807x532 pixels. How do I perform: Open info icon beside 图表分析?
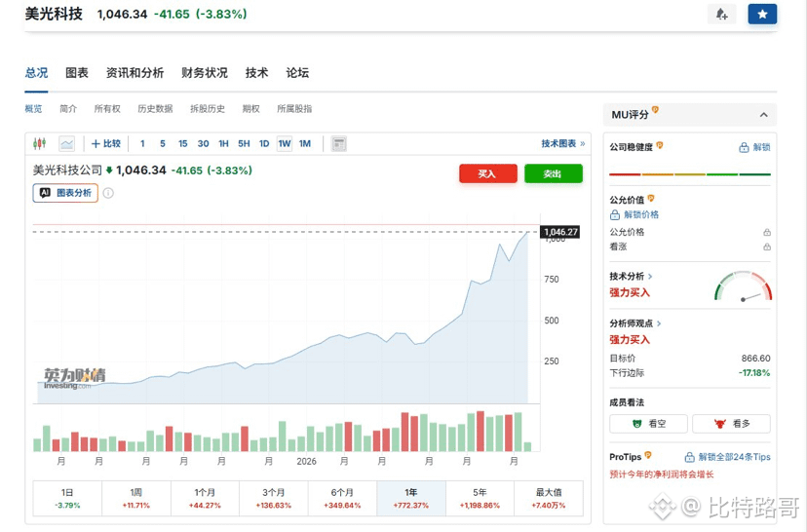[x=108, y=193]
